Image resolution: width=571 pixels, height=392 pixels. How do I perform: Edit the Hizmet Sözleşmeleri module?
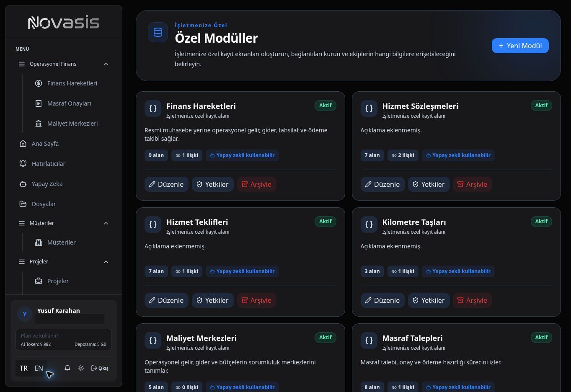[x=382, y=184]
